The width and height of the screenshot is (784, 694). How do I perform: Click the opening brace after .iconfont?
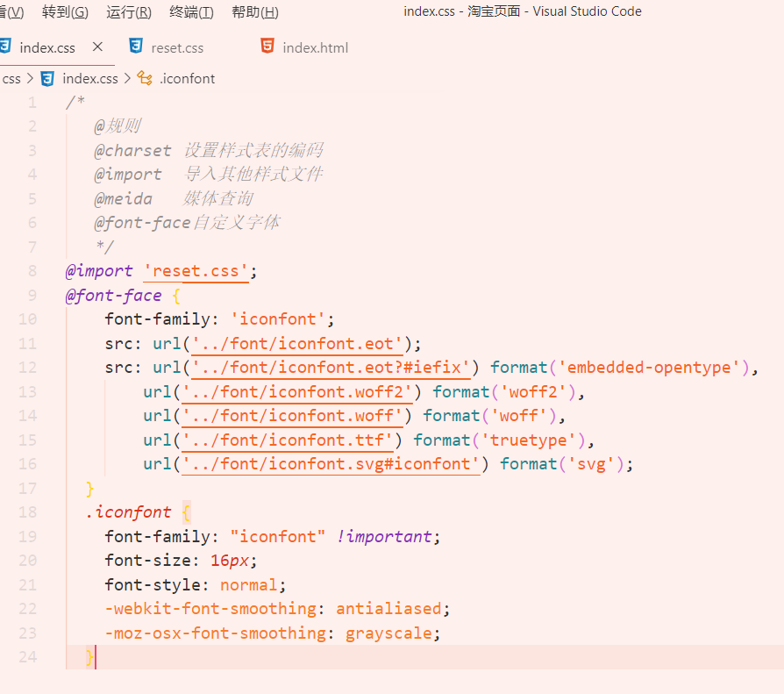point(186,512)
